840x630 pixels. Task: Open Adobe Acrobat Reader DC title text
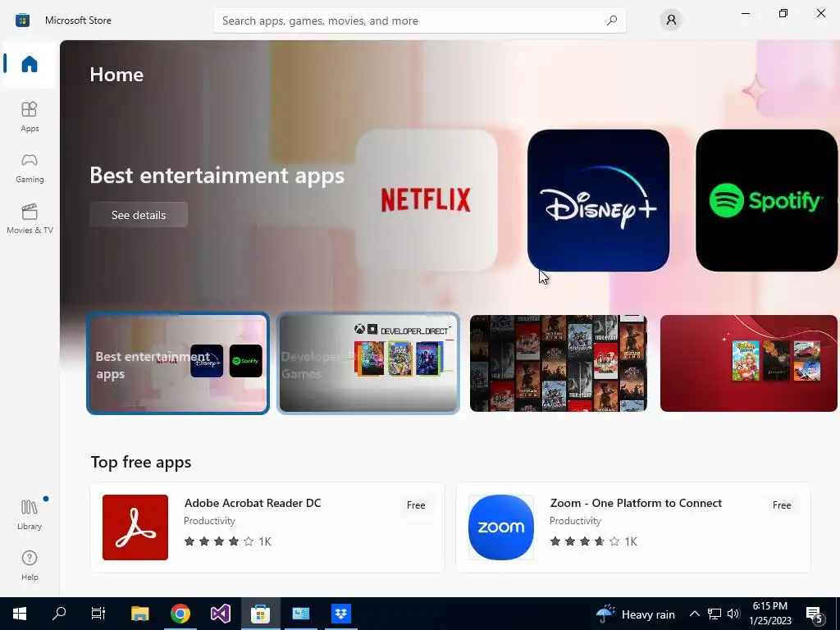[253, 503]
